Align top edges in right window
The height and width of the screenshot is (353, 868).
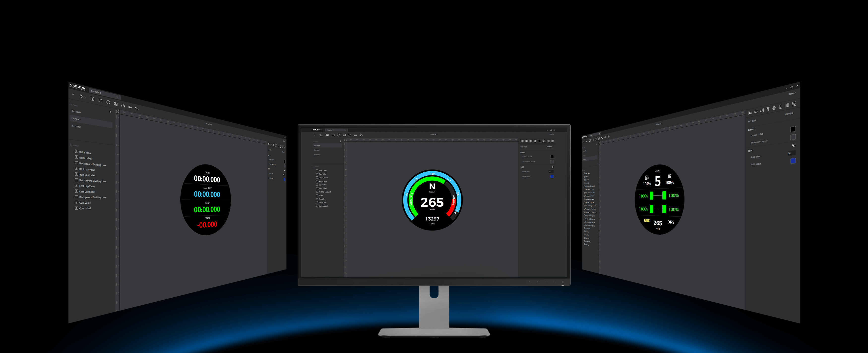(x=768, y=109)
